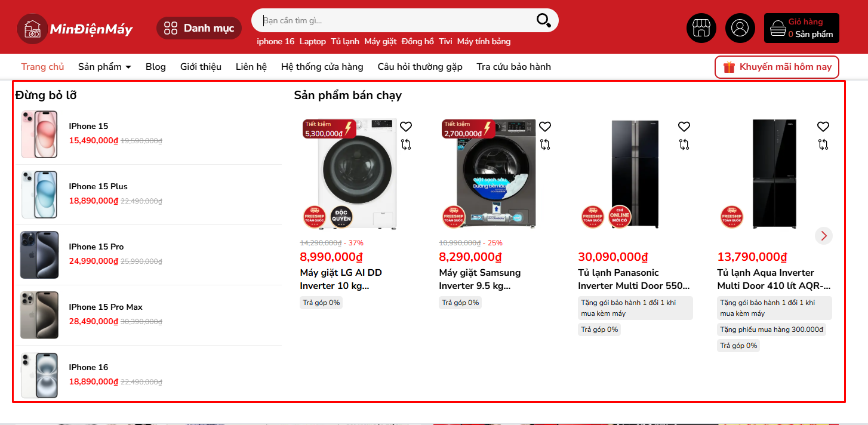Image resolution: width=868 pixels, height=425 pixels.
Task: Focus the product search input field
Action: (x=397, y=20)
